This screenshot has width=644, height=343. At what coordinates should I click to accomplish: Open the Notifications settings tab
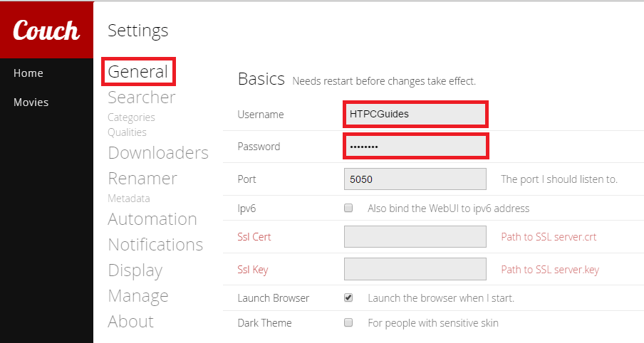[x=155, y=245]
